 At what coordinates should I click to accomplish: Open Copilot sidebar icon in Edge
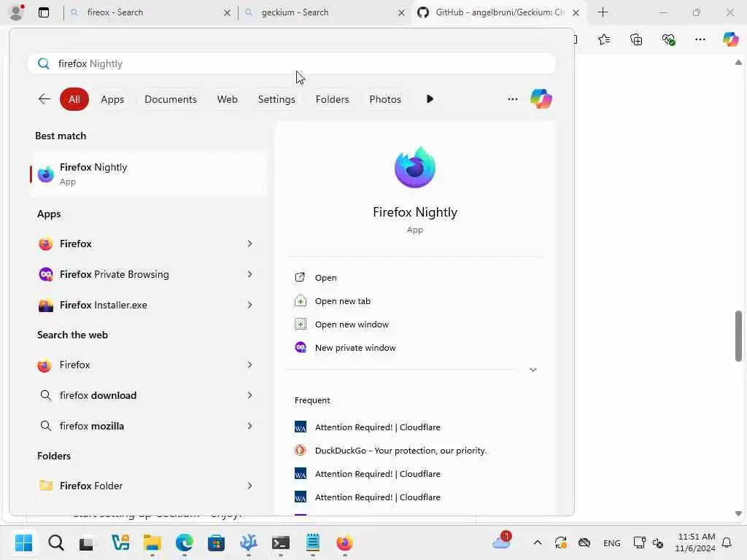(730, 39)
